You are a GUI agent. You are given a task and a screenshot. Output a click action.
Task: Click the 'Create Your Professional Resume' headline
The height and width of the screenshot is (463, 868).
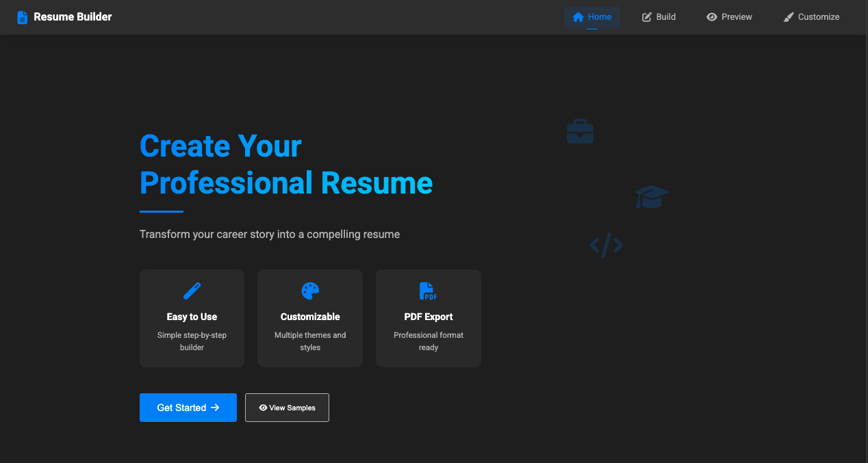[x=286, y=165]
